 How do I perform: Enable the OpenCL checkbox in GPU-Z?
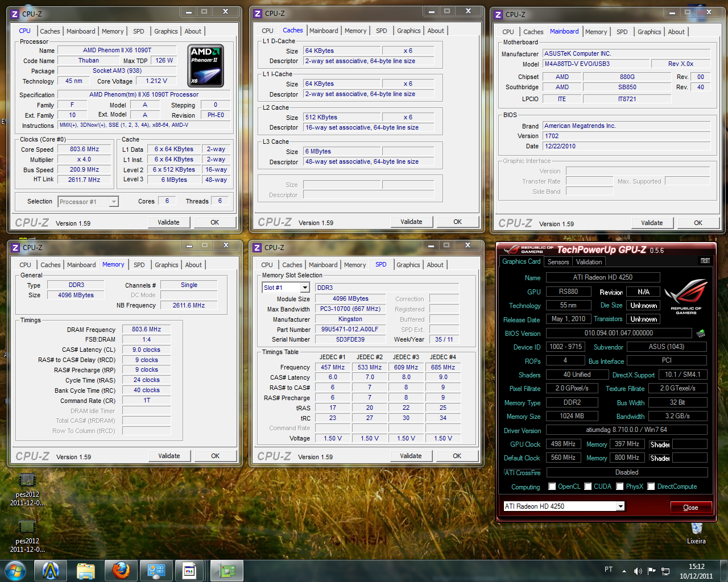coord(551,487)
